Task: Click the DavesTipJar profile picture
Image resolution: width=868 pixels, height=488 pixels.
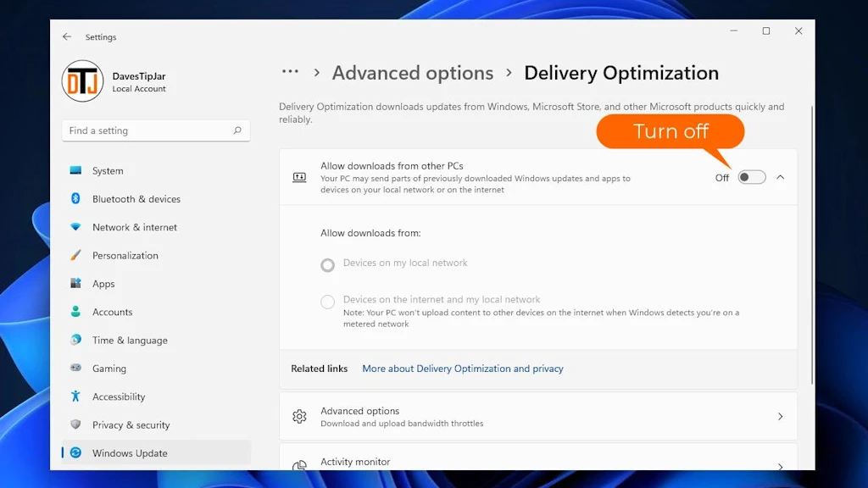Action: point(82,81)
